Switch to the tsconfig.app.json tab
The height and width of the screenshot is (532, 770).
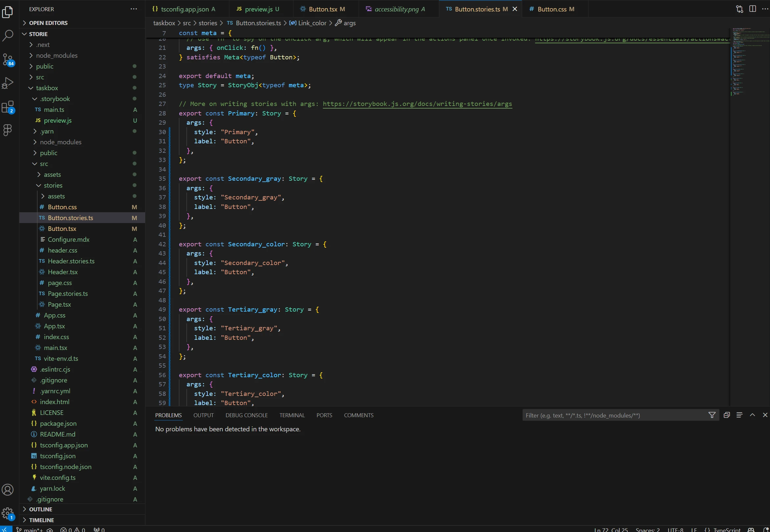[x=187, y=9]
